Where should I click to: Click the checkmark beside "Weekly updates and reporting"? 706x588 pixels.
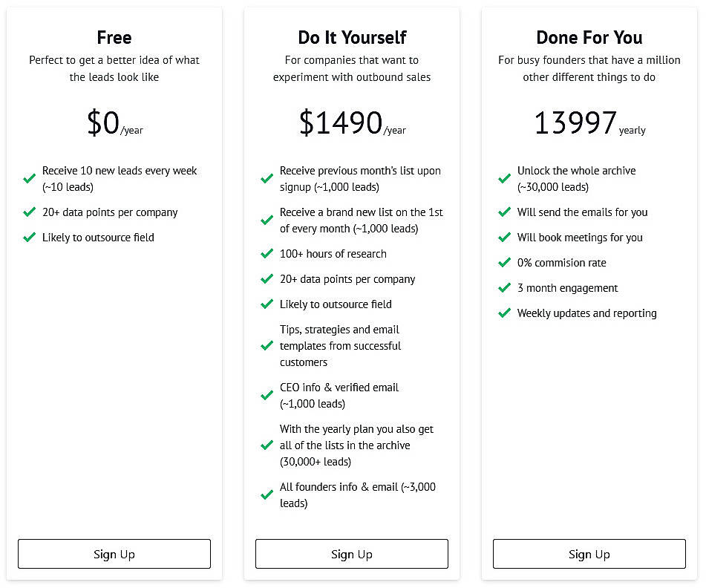(504, 313)
